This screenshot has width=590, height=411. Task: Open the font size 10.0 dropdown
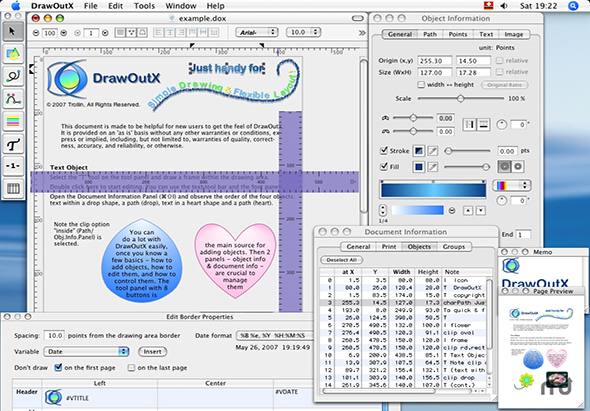303,32
